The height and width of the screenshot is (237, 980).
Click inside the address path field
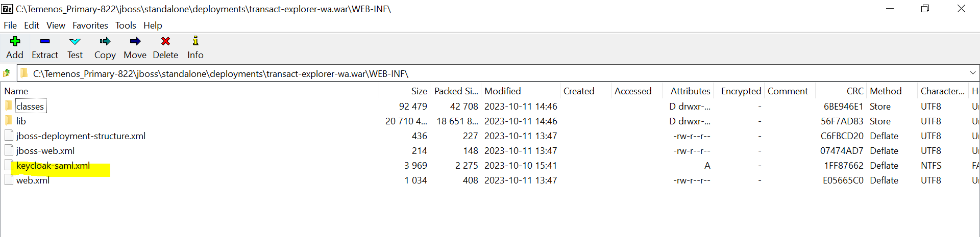459,73
